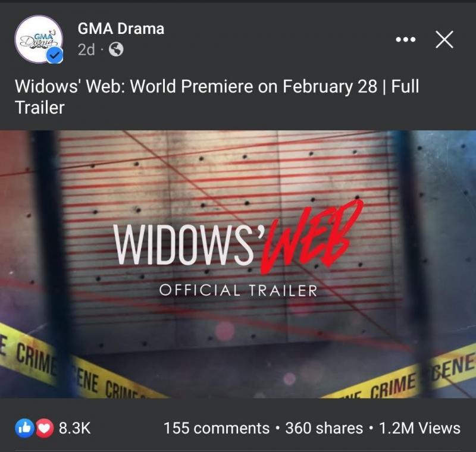
Task: Click the post caption Widows' Web World Premiere
Action: coord(217,97)
